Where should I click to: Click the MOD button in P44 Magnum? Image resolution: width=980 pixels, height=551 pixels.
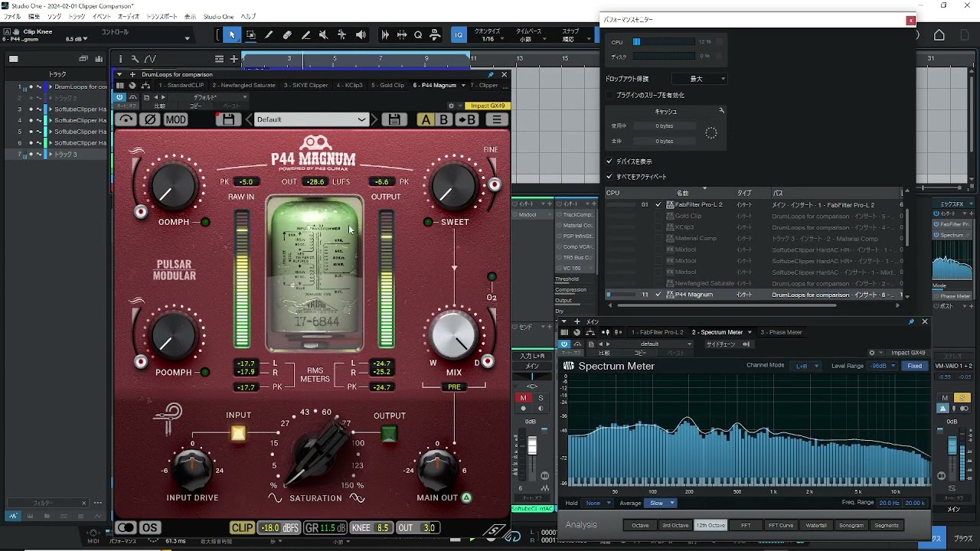pyautogui.click(x=175, y=119)
